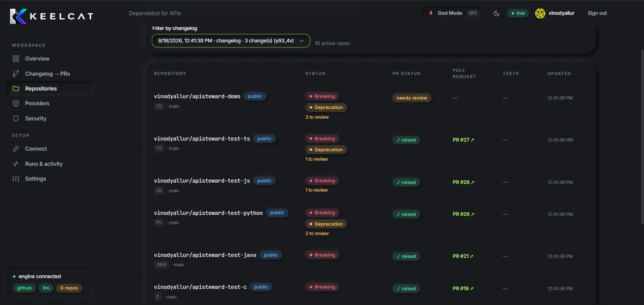
Task: Switch theme with the moon icon
Action: coord(497,13)
